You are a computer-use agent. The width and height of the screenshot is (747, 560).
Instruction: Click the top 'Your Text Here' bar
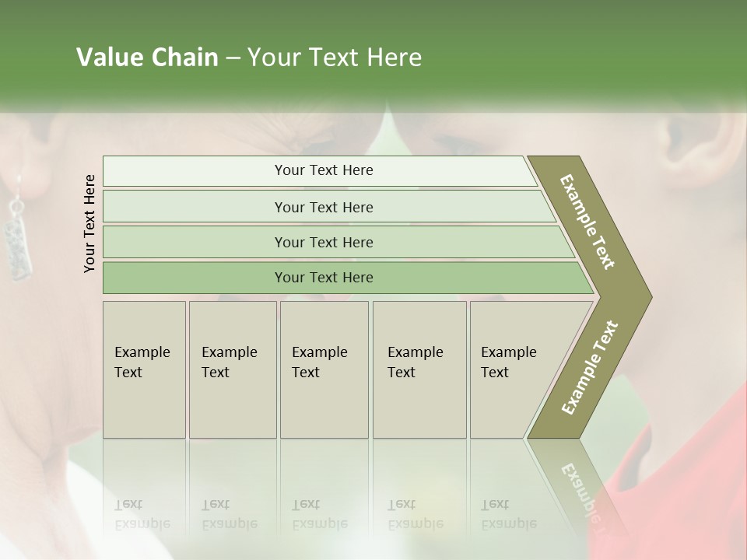[x=320, y=171]
